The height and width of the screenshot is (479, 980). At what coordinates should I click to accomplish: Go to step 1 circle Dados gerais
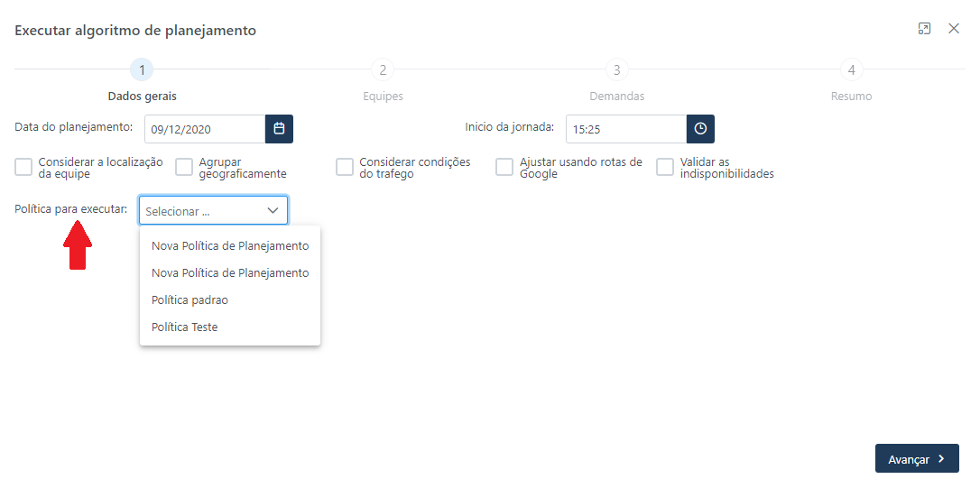(142, 70)
